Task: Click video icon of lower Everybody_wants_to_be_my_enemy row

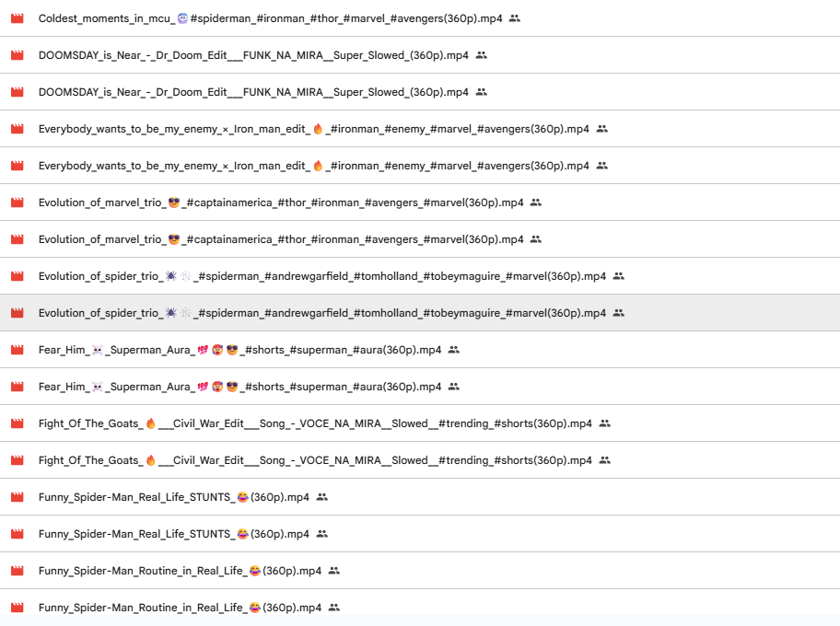Action: tap(17, 166)
